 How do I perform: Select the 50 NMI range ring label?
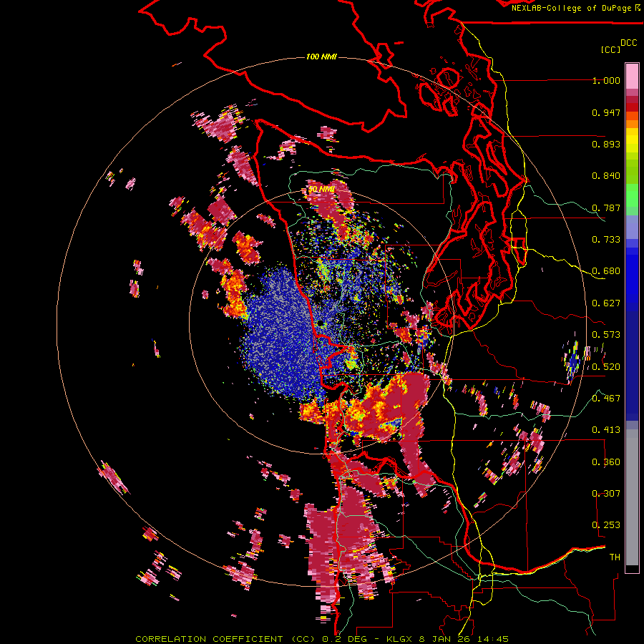point(321,190)
